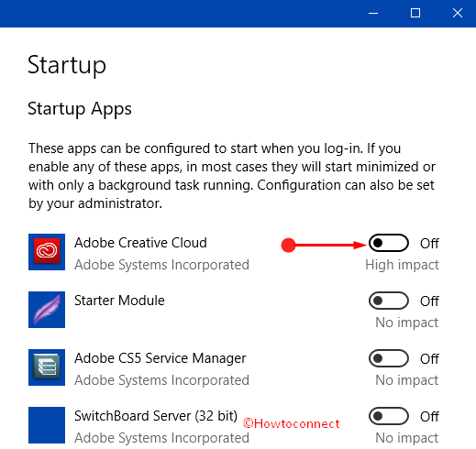Turn on Adobe CS5 Service Manager switch

[x=389, y=358]
